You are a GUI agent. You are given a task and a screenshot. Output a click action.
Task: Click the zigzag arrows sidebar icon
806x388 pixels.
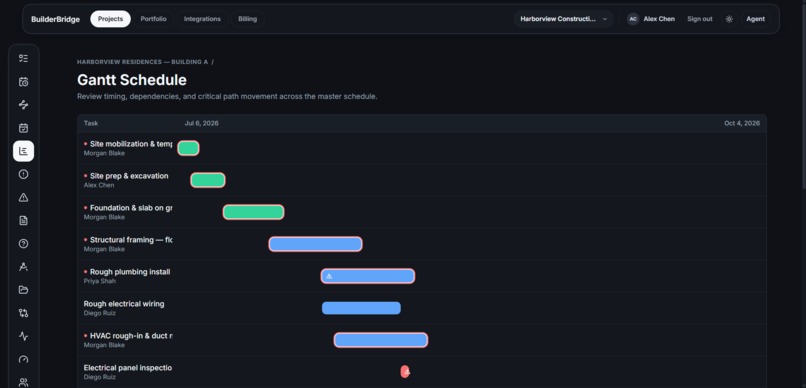[x=23, y=105]
